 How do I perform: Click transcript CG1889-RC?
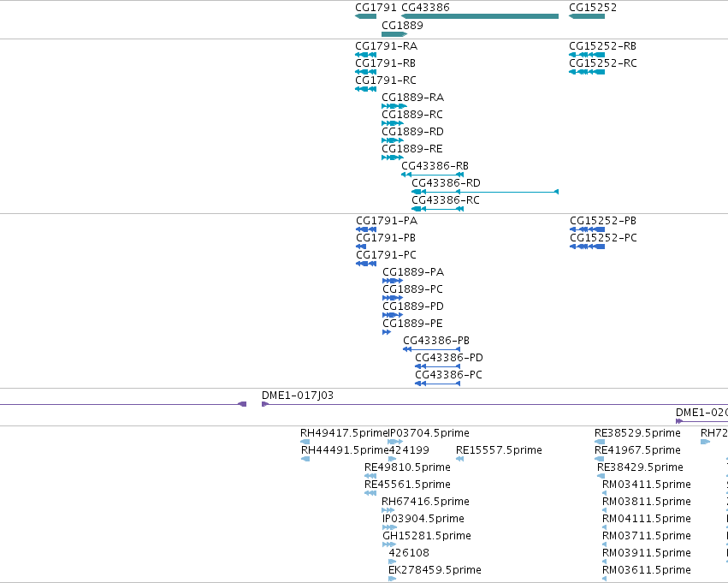click(412, 115)
